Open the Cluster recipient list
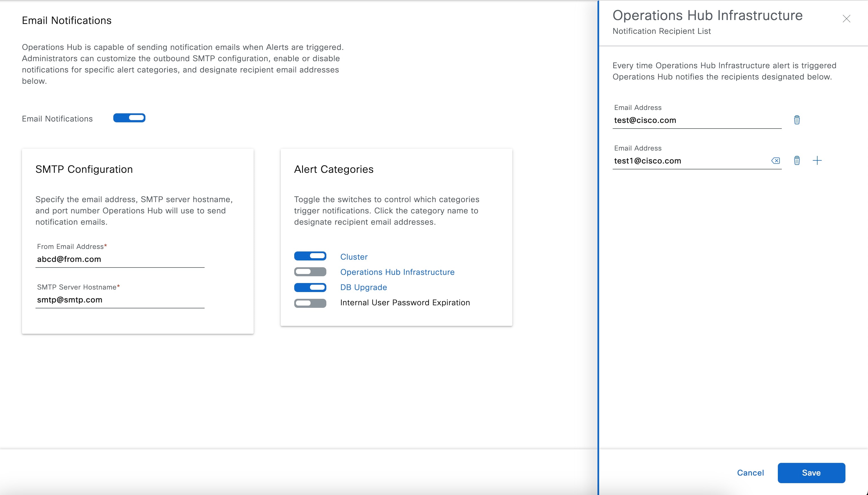The width and height of the screenshot is (868, 495). click(354, 257)
